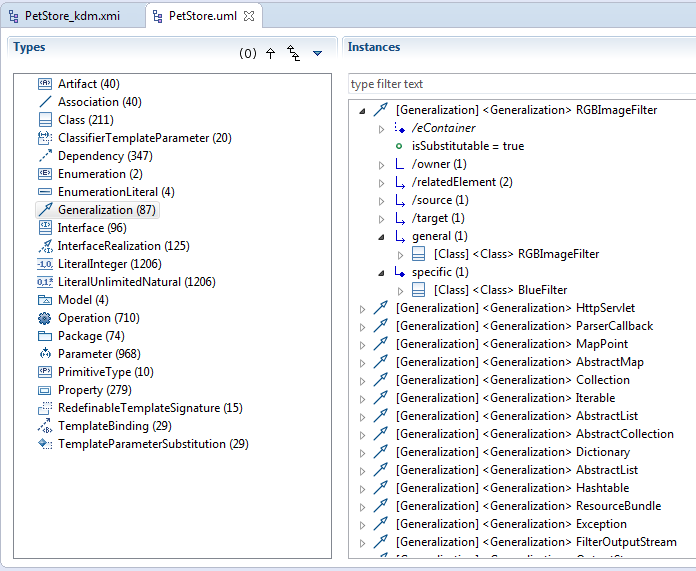
Task: Expand the /eContainer node
Action: [381, 129]
